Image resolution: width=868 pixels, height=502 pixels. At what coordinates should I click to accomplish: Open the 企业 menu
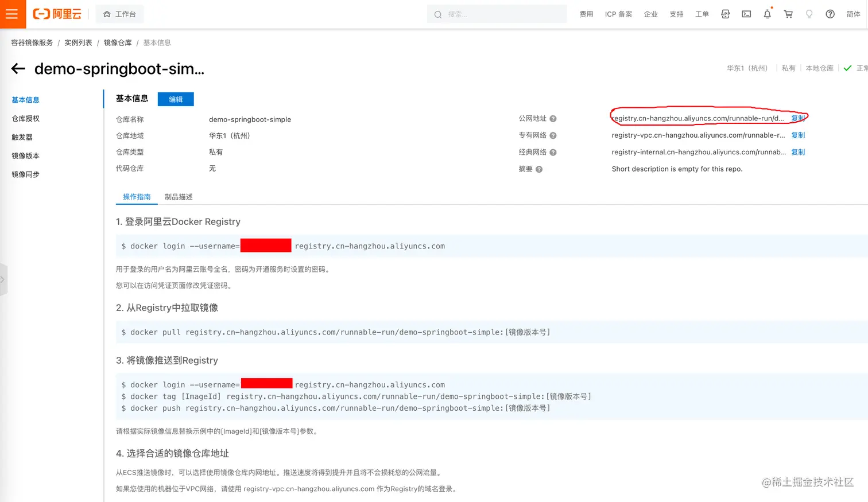coord(650,14)
